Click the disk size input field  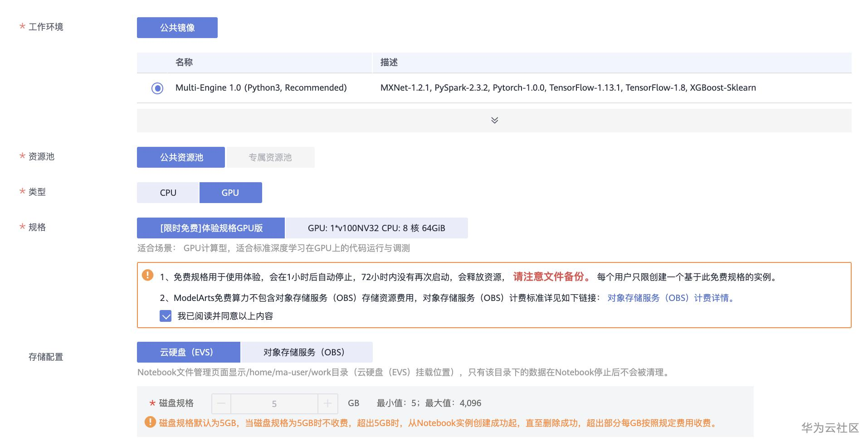[273, 402]
